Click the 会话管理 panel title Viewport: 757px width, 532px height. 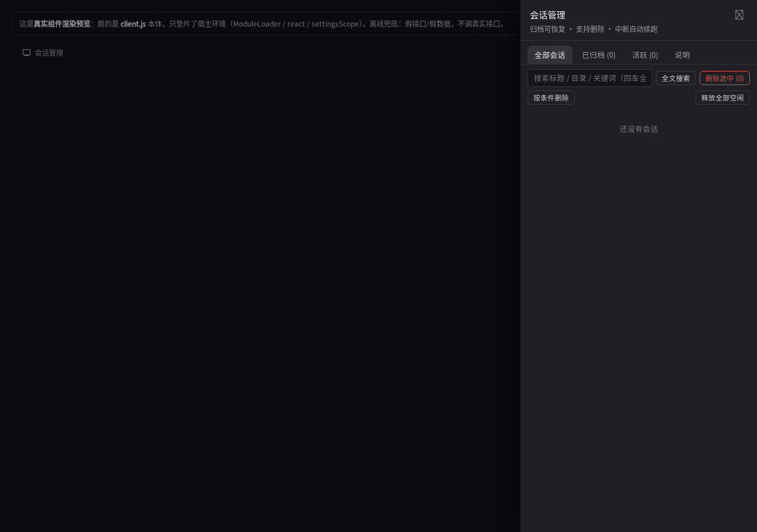(548, 15)
